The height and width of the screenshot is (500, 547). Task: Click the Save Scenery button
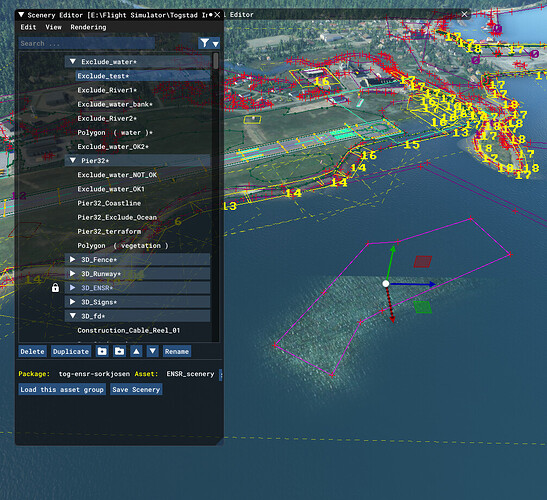pyautogui.click(x=136, y=389)
